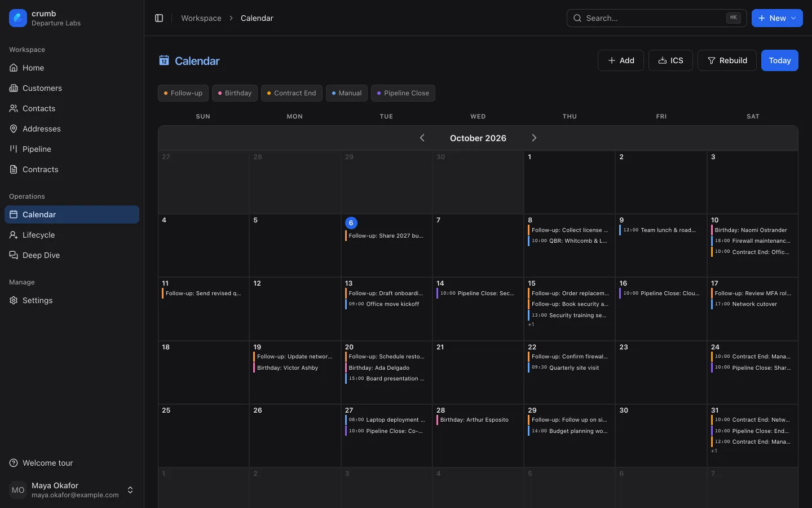The height and width of the screenshot is (508, 812).
Task: Export calendar with ICS button
Action: pyautogui.click(x=670, y=60)
